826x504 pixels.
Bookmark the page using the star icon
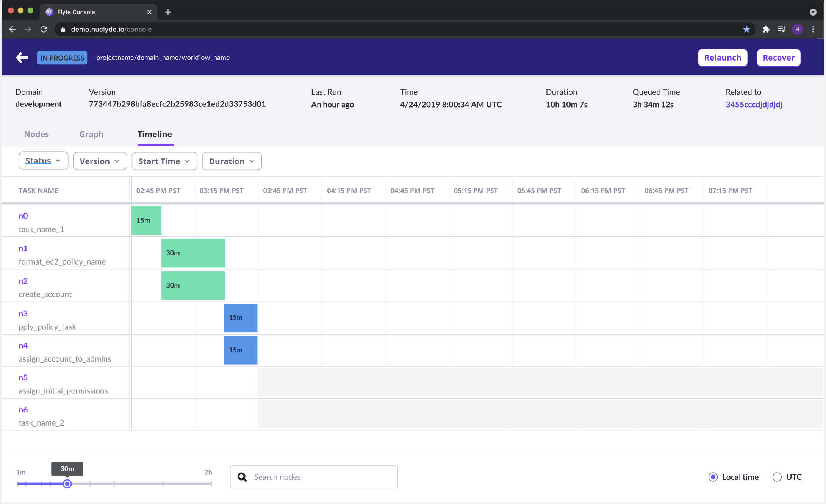(746, 29)
